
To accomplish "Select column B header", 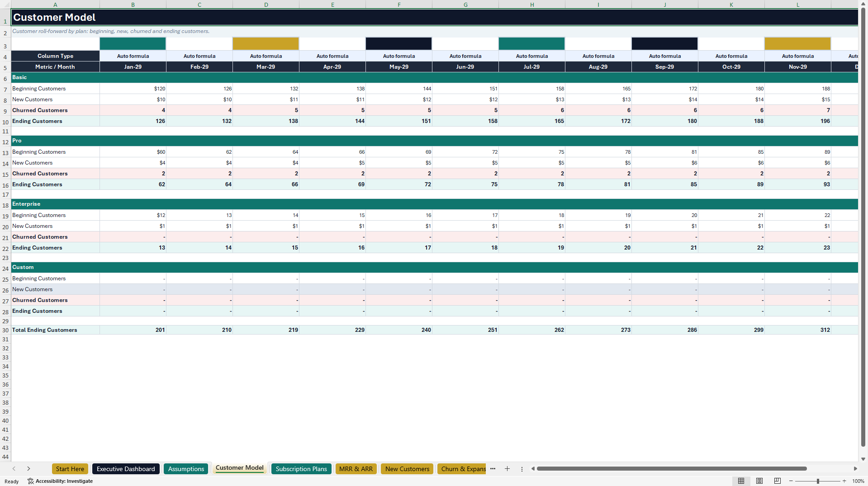I will coord(133,5).
